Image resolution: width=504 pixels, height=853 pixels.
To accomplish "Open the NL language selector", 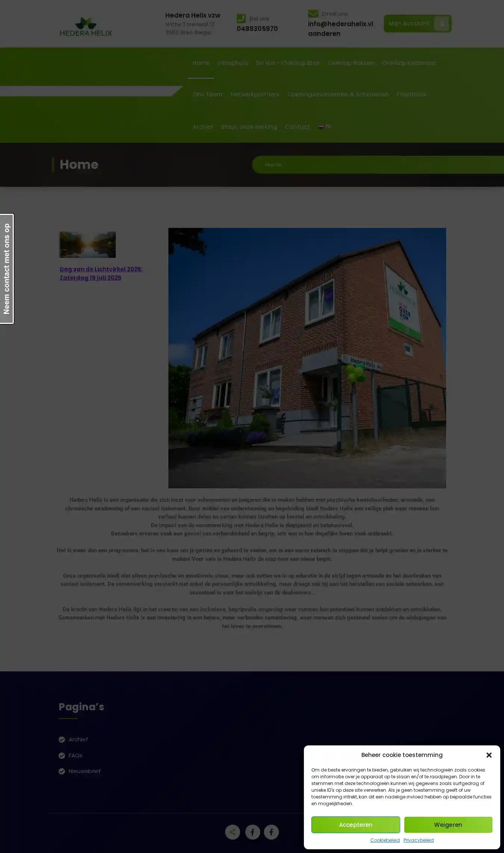I will coord(325,126).
